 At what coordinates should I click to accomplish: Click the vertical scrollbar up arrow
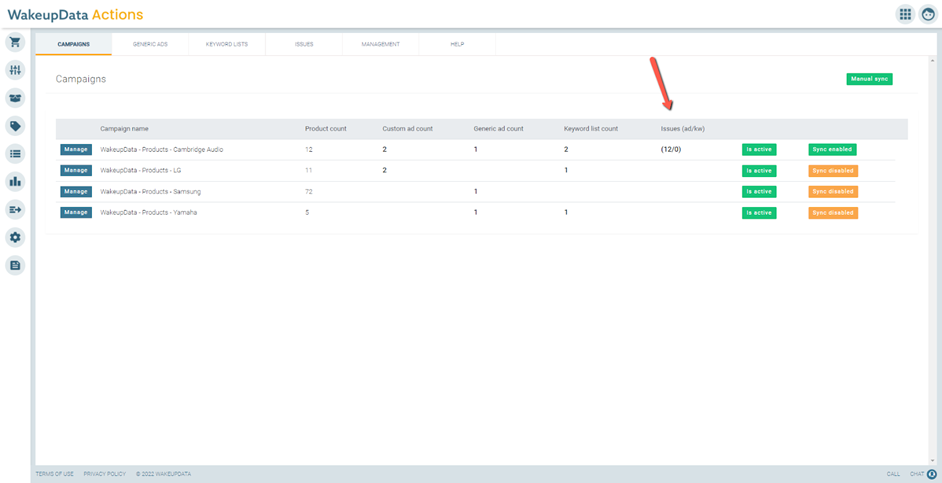[932, 61]
